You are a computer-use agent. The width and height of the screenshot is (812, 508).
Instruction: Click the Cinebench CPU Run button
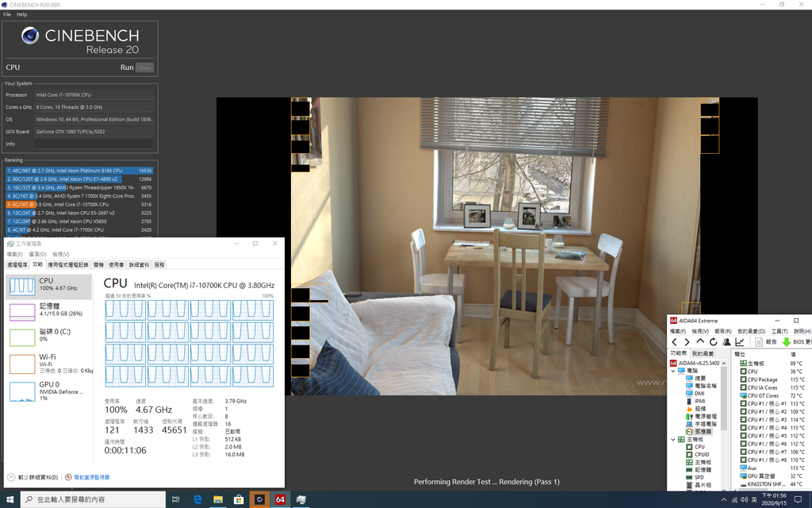point(144,67)
